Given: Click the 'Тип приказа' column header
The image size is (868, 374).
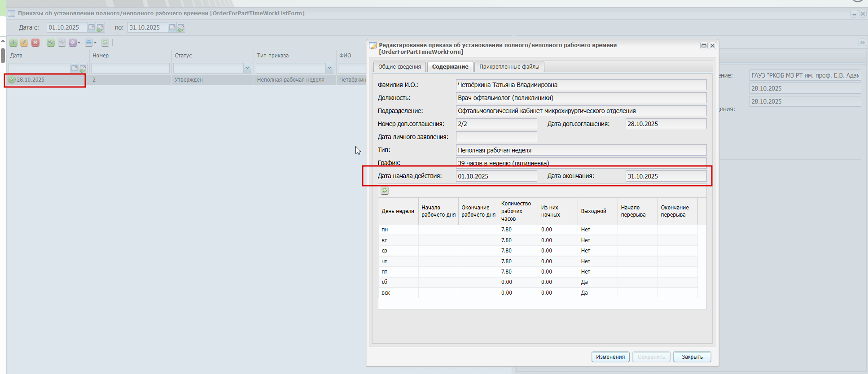Looking at the screenshot, I should [x=295, y=56].
